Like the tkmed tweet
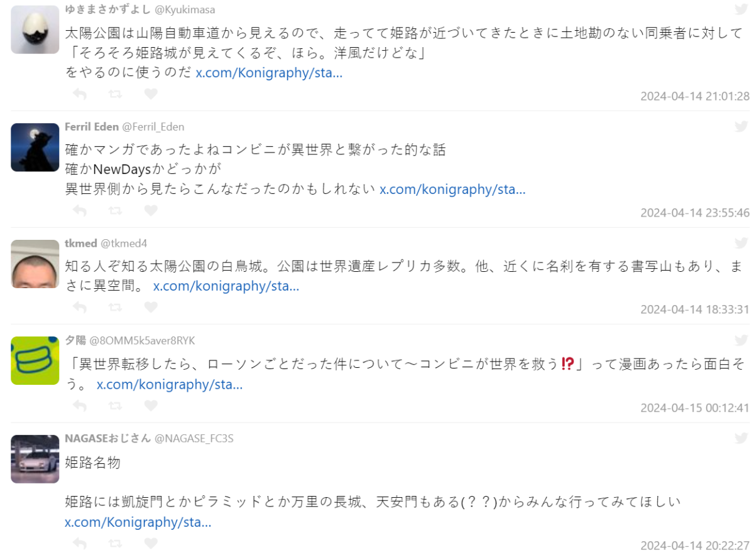 [x=151, y=308]
